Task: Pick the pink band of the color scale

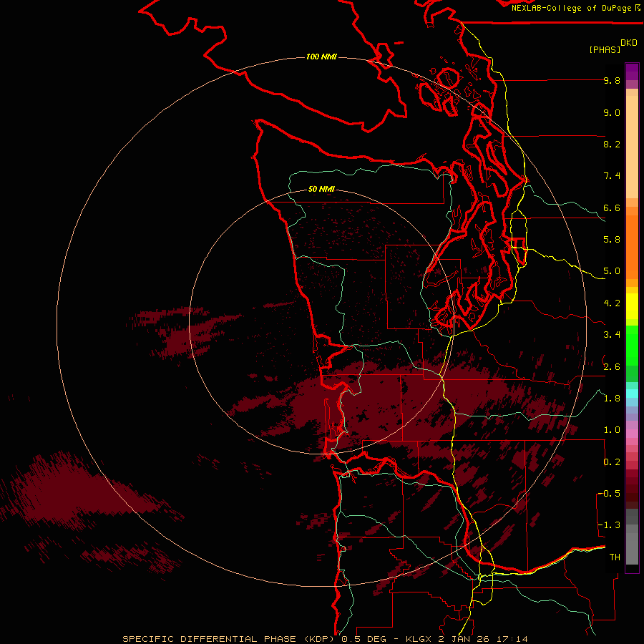Action: coord(632,434)
